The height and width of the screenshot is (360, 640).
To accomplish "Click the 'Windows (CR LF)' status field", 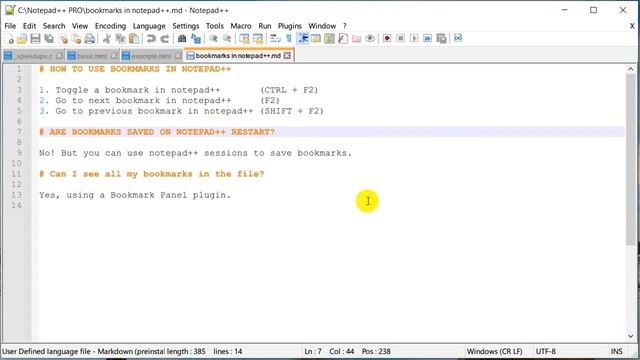I will click(x=494, y=351).
